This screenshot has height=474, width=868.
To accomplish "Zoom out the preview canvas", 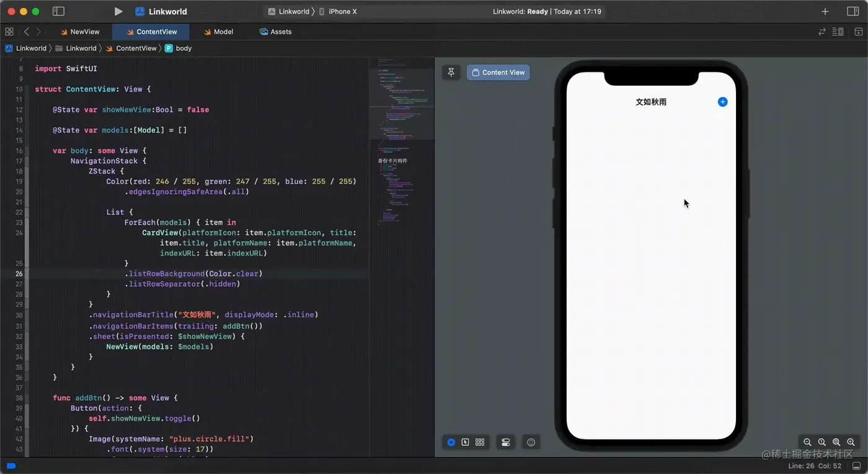I will 807,442.
